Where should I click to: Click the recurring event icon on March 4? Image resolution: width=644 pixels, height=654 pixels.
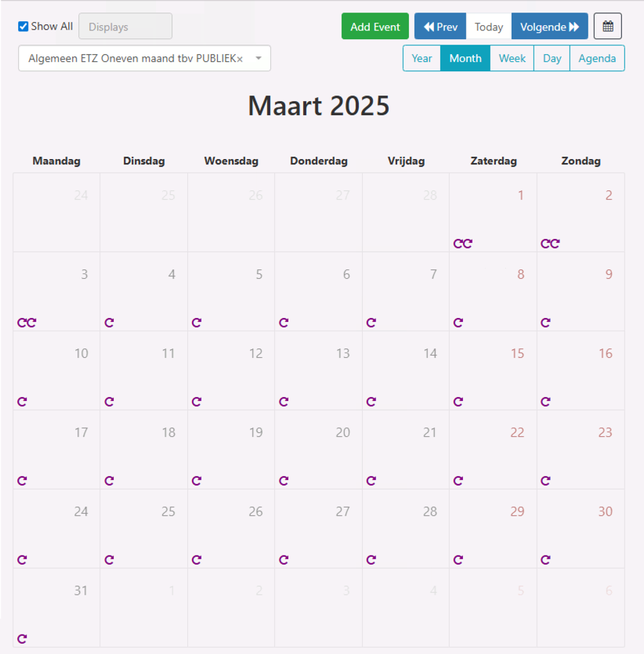(109, 323)
